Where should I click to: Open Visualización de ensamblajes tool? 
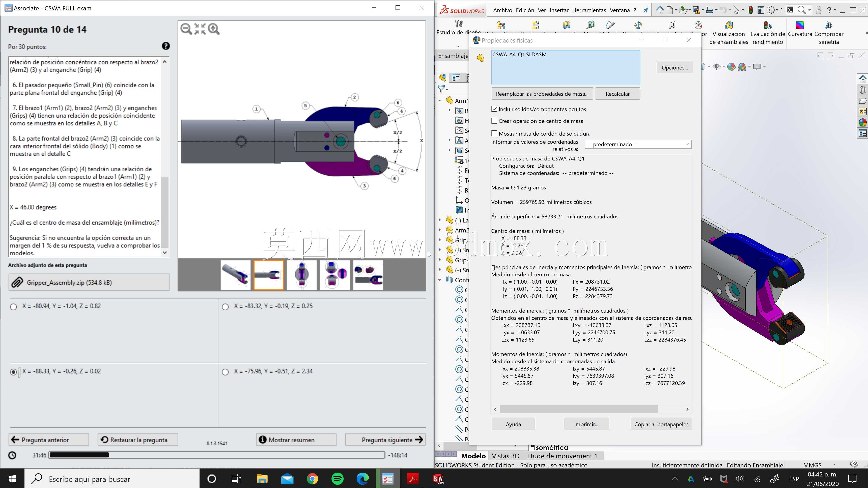tap(729, 33)
